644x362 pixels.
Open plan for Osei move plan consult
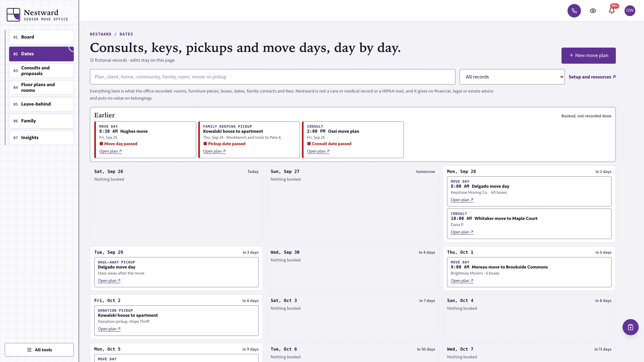tap(318, 151)
